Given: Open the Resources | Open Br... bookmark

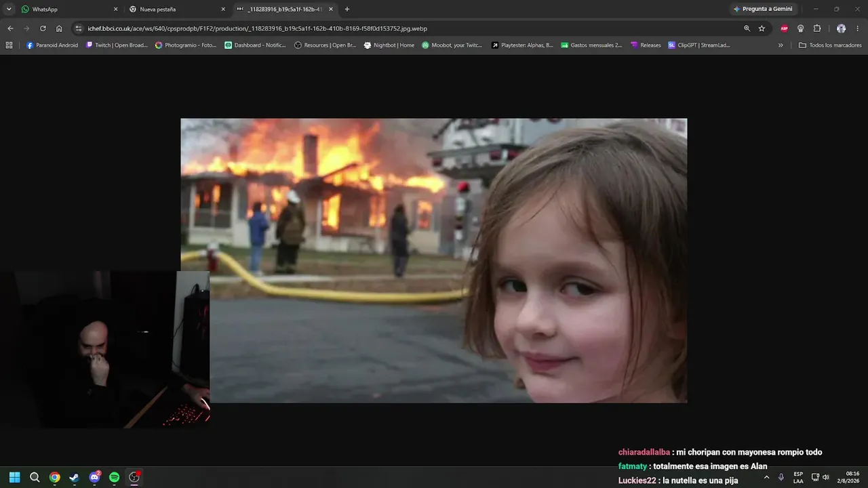Looking at the screenshot, I should click(x=325, y=45).
